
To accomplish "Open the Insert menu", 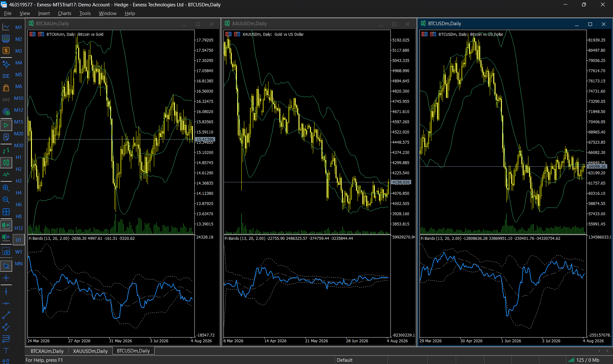I will (44, 13).
